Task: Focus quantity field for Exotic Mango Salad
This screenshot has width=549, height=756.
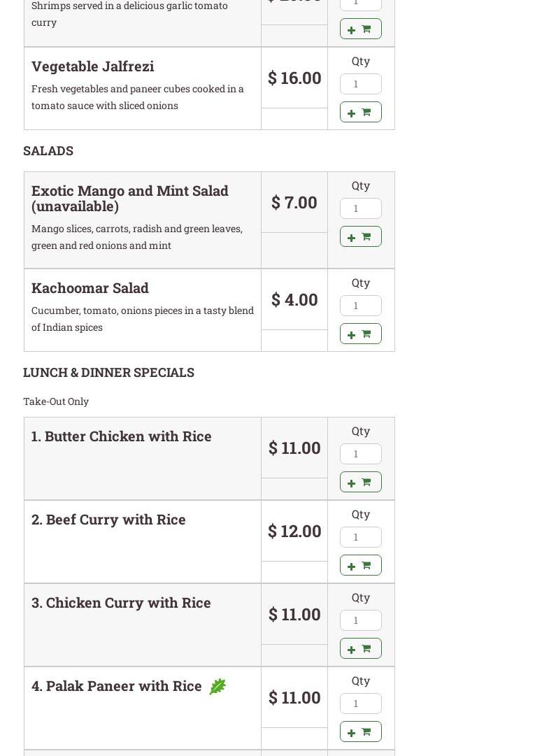Action: click(360, 208)
